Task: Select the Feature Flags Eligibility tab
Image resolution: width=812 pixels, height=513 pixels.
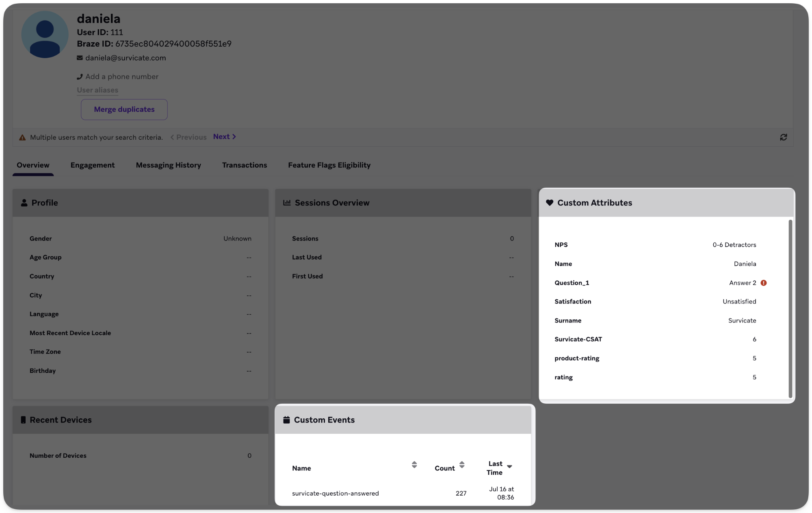Action: (x=329, y=165)
